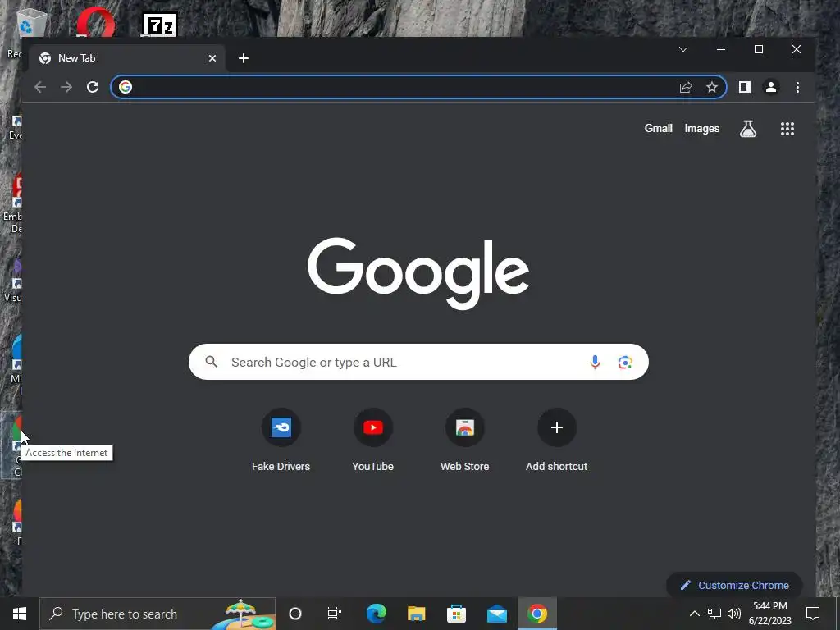Image resolution: width=840 pixels, height=630 pixels.
Task: Expand the tab search chevron
Action: 683,49
